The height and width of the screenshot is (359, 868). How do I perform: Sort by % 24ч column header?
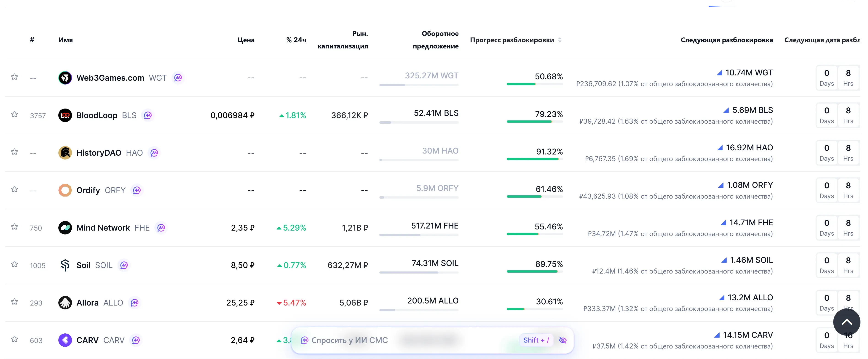tap(296, 40)
